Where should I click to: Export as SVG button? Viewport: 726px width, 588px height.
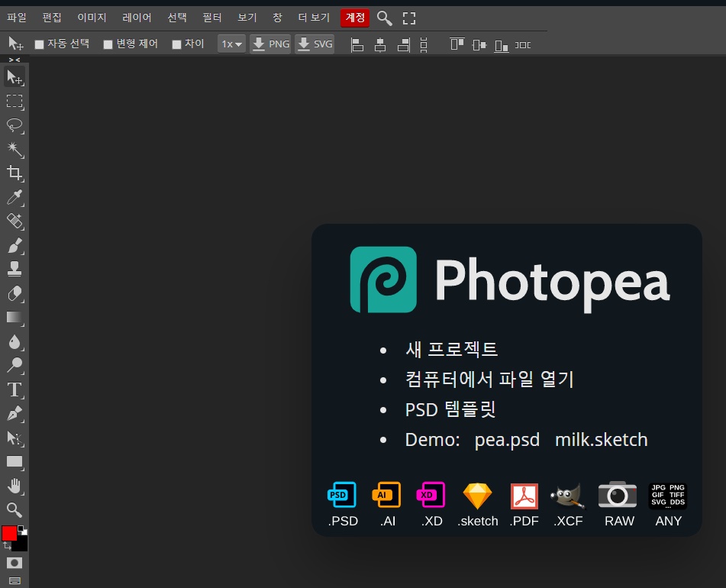[x=315, y=44]
